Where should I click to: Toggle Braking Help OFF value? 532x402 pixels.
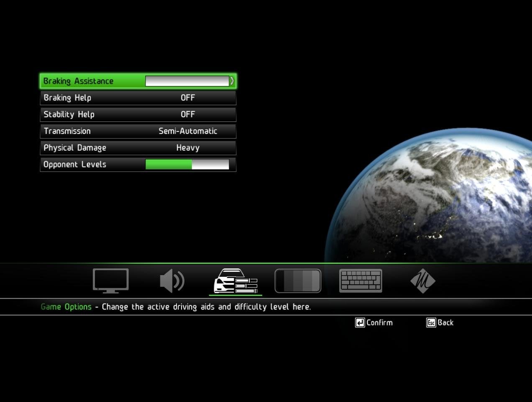point(188,98)
